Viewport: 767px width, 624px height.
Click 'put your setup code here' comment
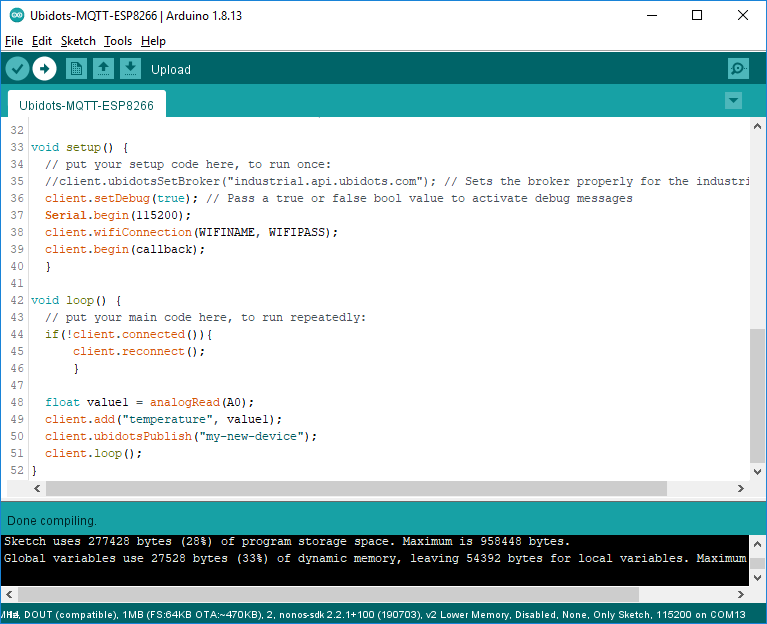pos(188,164)
